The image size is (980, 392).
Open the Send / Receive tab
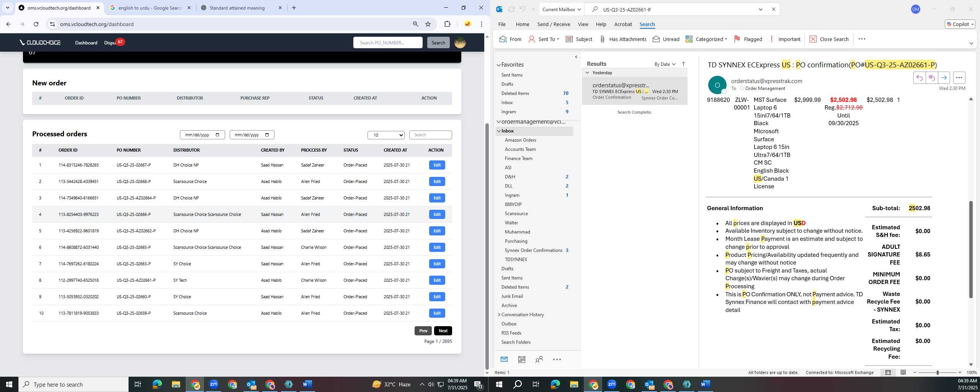tap(554, 24)
